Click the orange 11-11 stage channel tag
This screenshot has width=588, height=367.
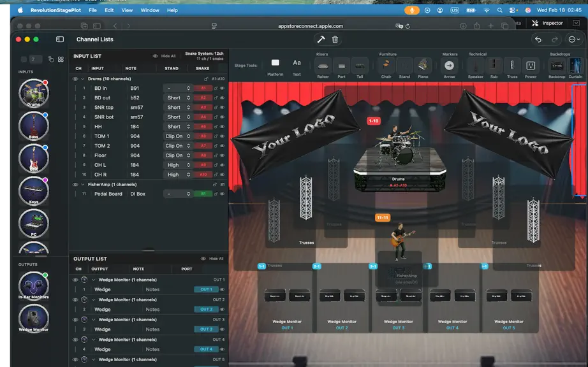tap(383, 217)
